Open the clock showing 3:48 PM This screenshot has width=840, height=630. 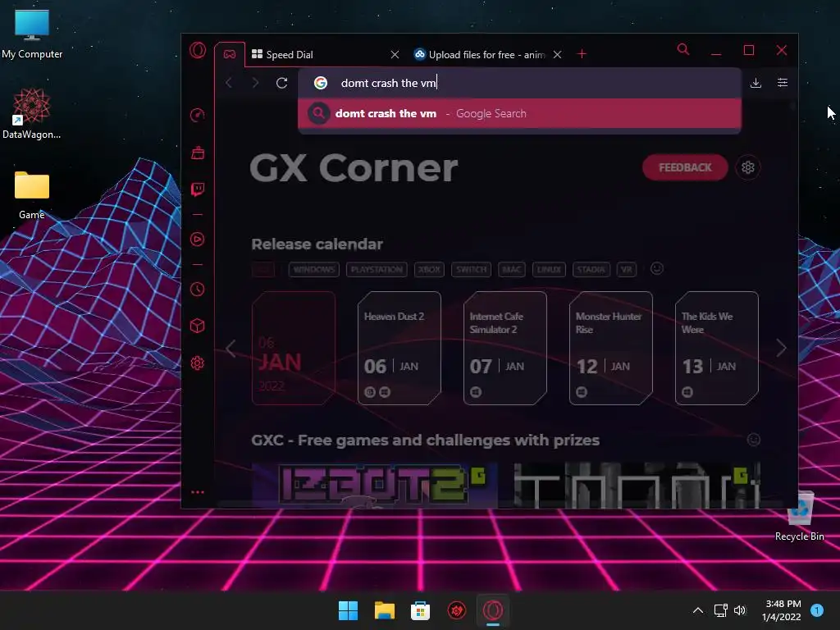[782, 610]
